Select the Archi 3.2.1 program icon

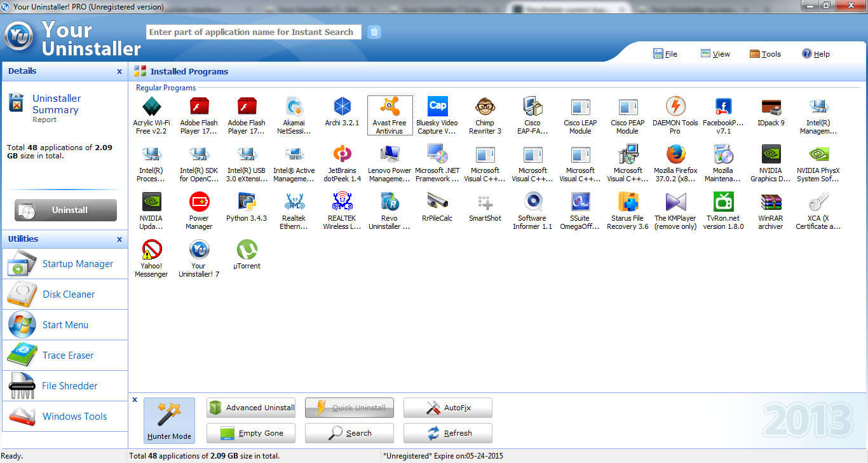(x=342, y=106)
